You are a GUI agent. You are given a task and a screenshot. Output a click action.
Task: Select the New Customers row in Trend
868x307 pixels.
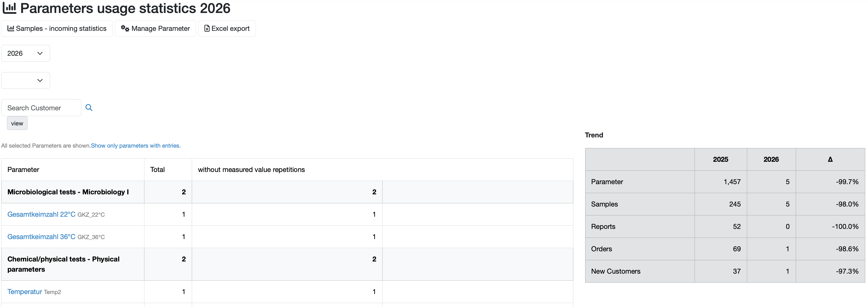(616, 271)
